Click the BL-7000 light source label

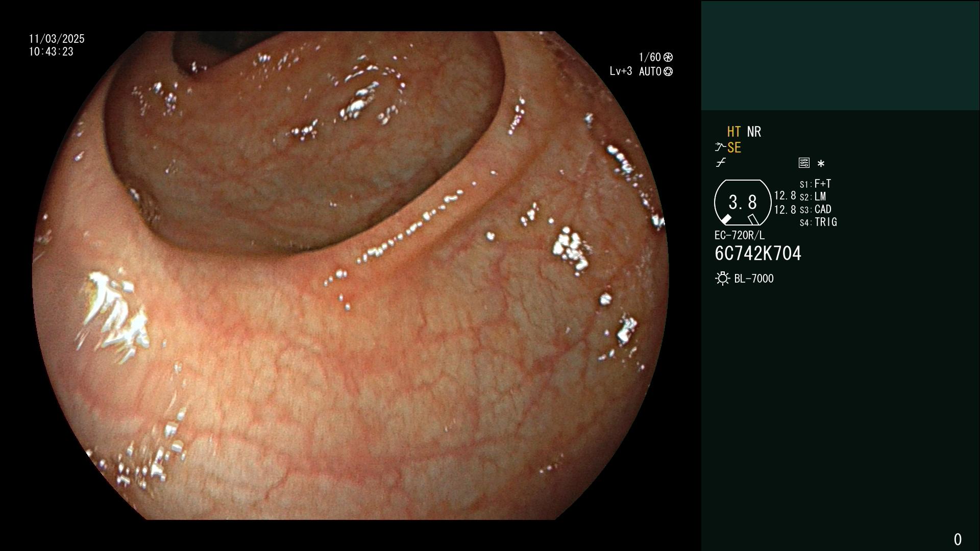754,279
